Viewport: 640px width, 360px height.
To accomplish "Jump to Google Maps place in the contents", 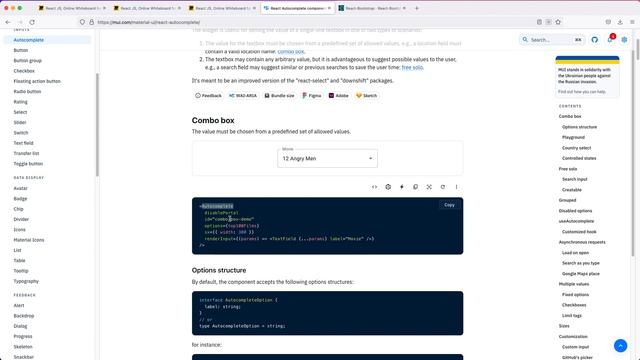I will (580, 274).
